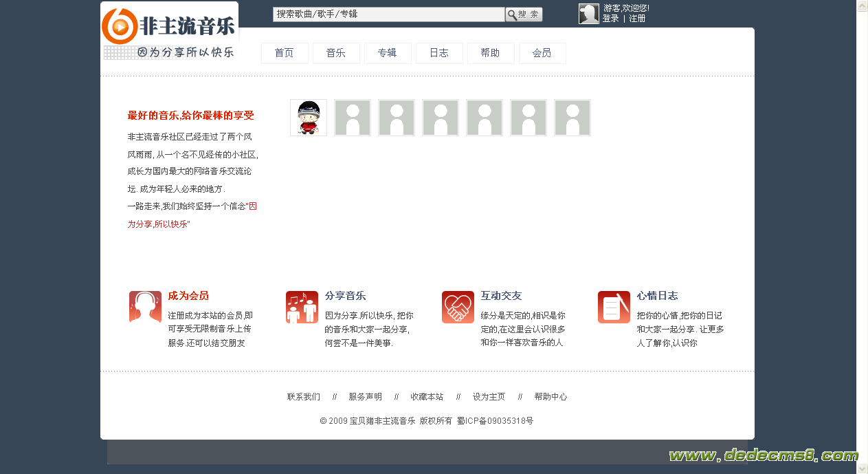Switch to the 专辑 navigation tab
The image size is (868, 474).
click(x=388, y=53)
